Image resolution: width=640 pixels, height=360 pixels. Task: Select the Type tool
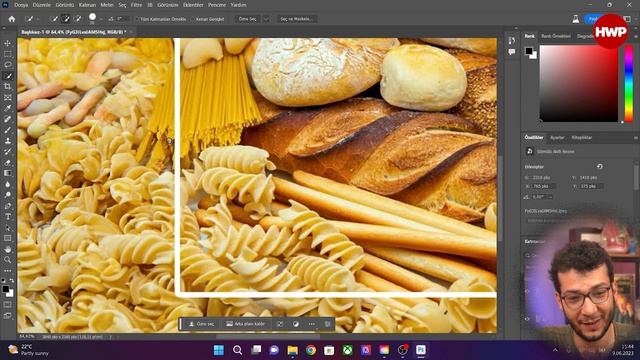8,216
